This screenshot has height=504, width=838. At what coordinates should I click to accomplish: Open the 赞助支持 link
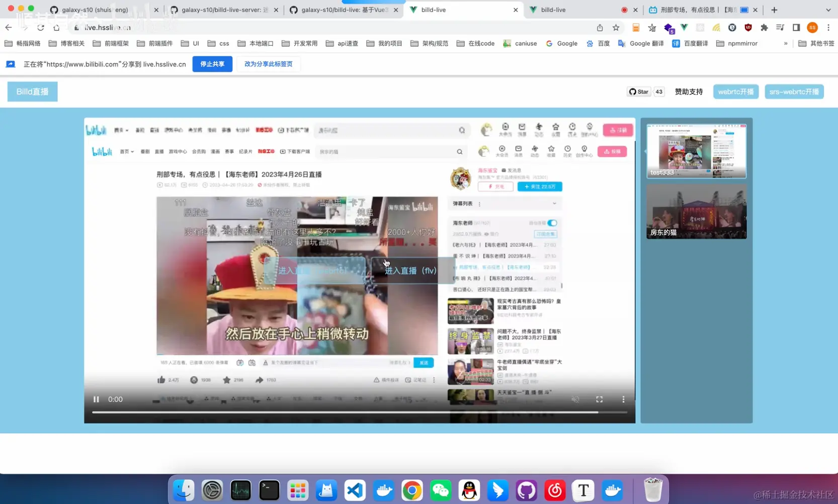(689, 92)
